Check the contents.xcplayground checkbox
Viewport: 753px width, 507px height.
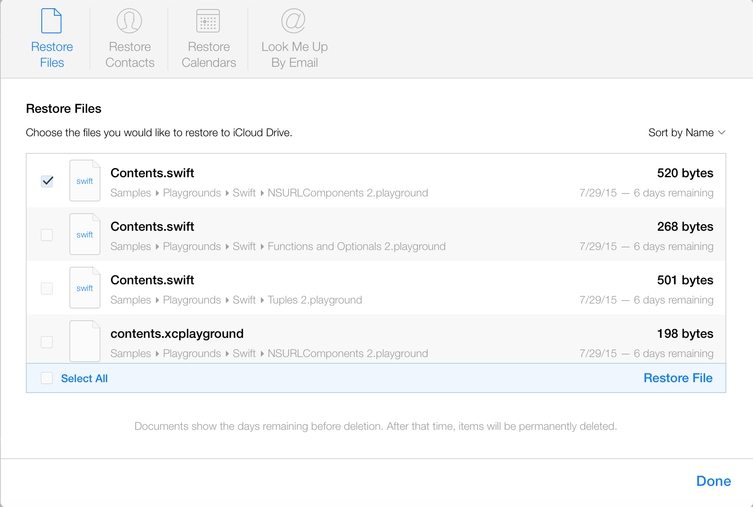coord(47,342)
